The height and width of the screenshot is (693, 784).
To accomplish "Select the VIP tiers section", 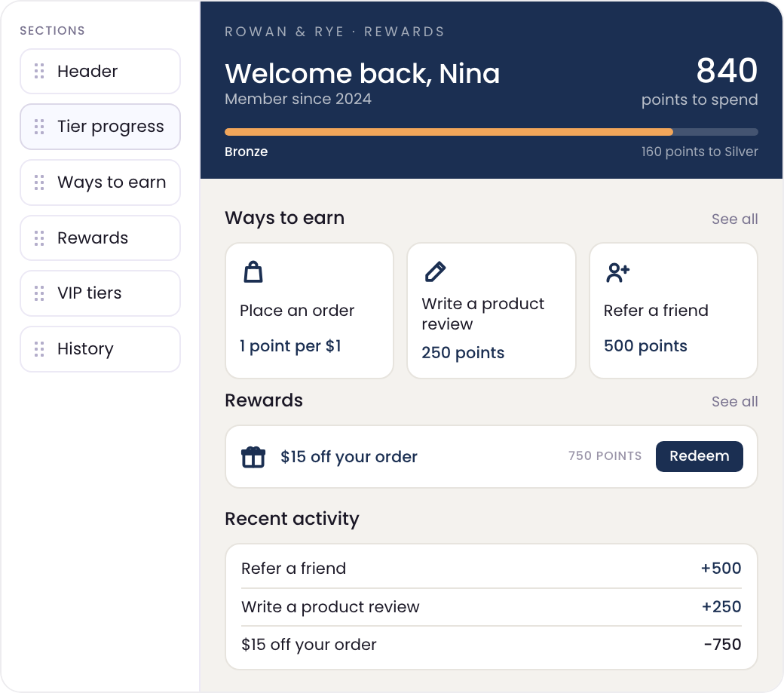I will pyautogui.click(x=100, y=293).
